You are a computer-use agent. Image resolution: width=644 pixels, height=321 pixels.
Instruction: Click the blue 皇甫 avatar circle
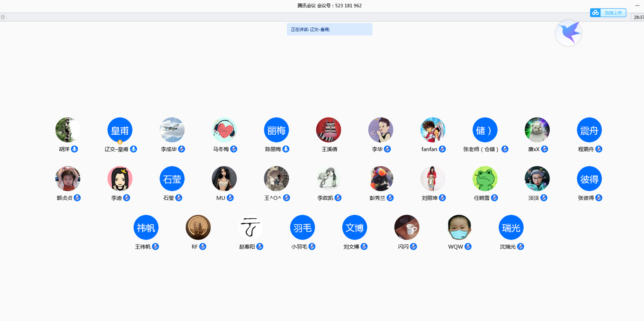pyautogui.click(x=120, y=130)
